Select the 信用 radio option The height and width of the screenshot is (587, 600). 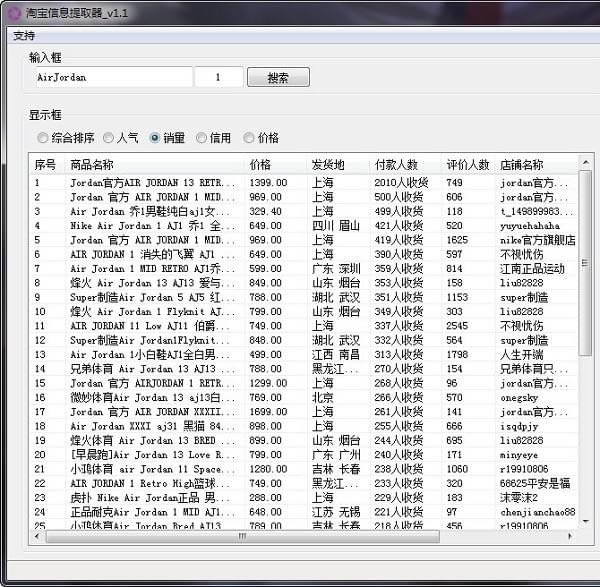coord(202,138)
